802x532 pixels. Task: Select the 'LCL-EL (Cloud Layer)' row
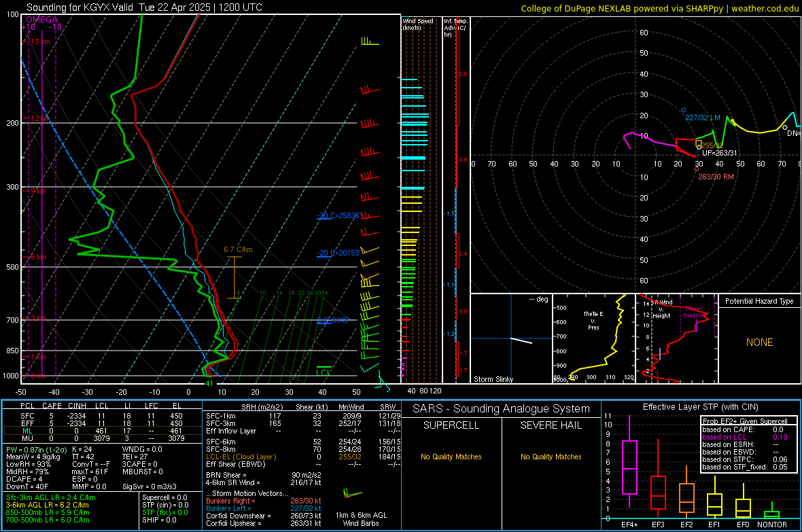(x=303, y=457)
